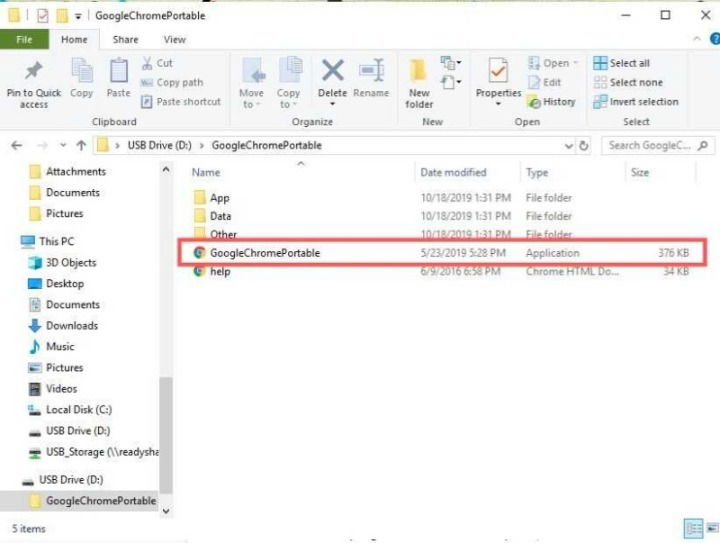Click the Paste clipboard icon
The height and width of the screenshot is (543, 720).
click(118, 71)
